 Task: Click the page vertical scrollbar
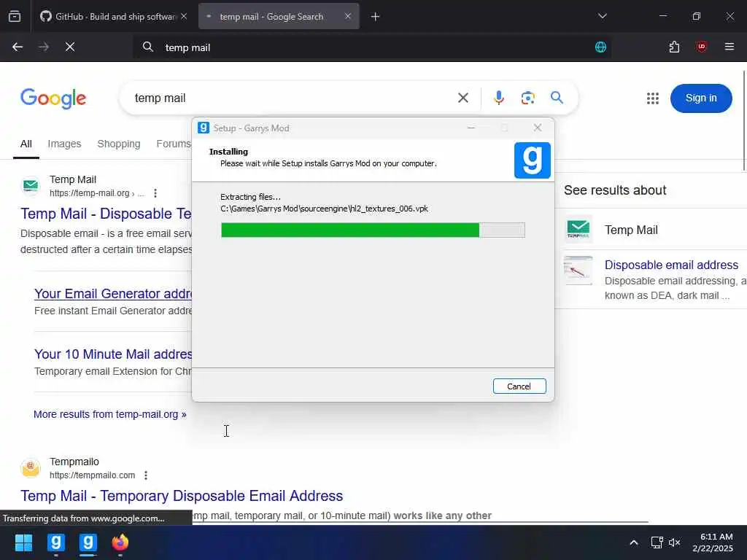(x=744, y=120)
